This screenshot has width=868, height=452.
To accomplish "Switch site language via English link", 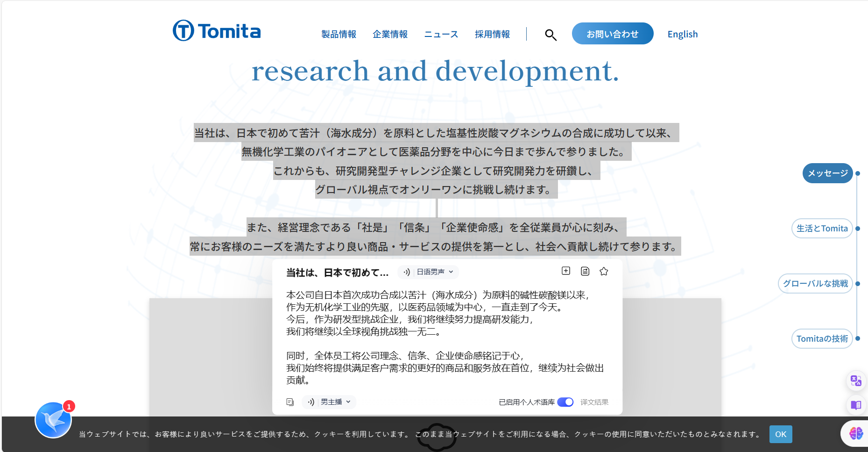I will tap(682, 34).
